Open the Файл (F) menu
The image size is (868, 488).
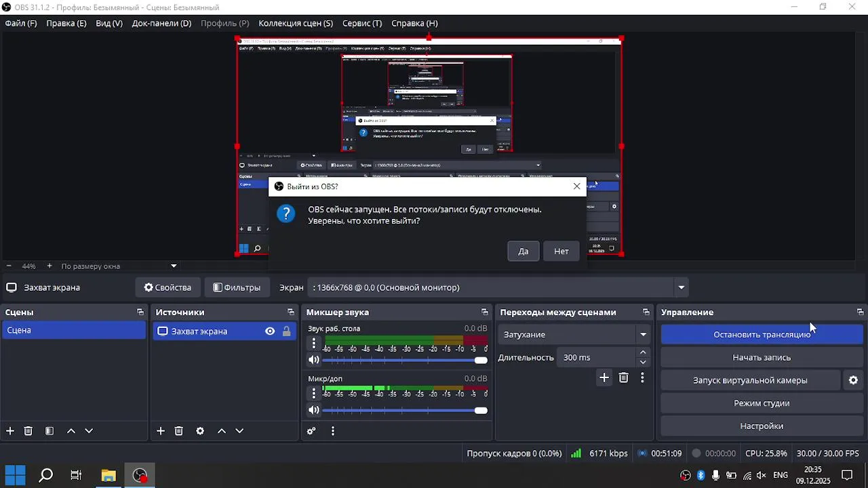21,23
